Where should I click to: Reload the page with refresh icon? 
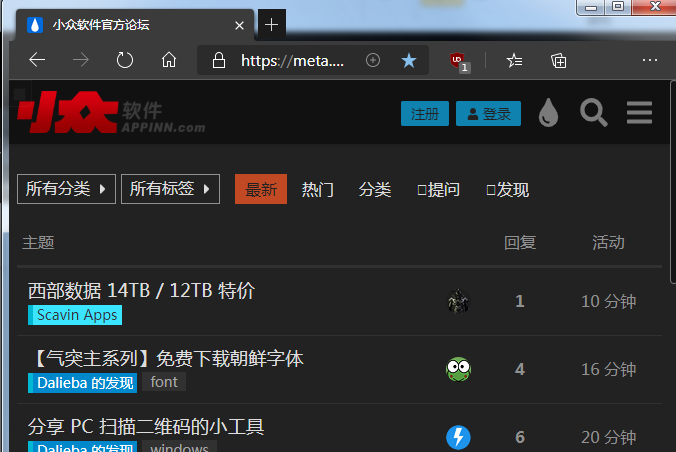pyautogui.click(x=125, y=60)
